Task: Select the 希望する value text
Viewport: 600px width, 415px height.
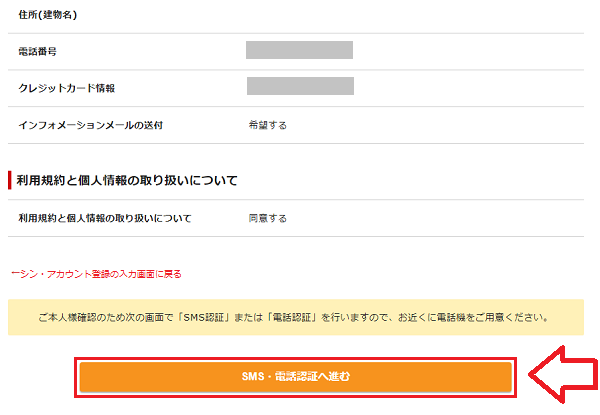Action: pos(268,125)
